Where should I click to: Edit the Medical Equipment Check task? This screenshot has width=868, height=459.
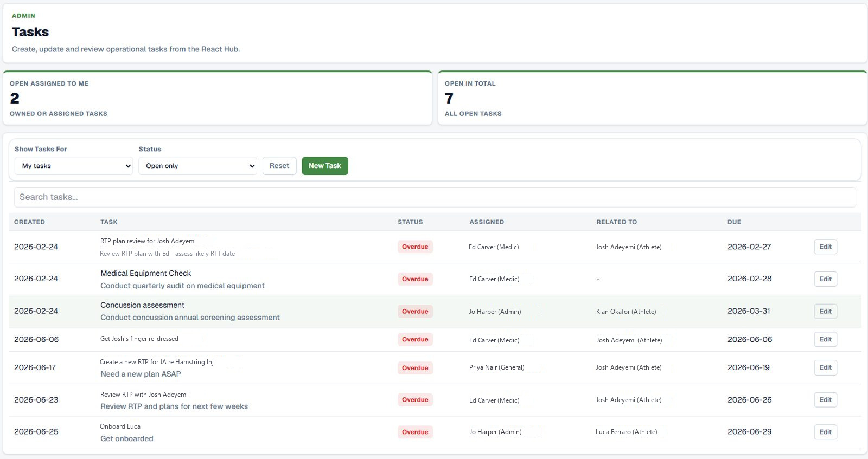click(x=825, y=279)
